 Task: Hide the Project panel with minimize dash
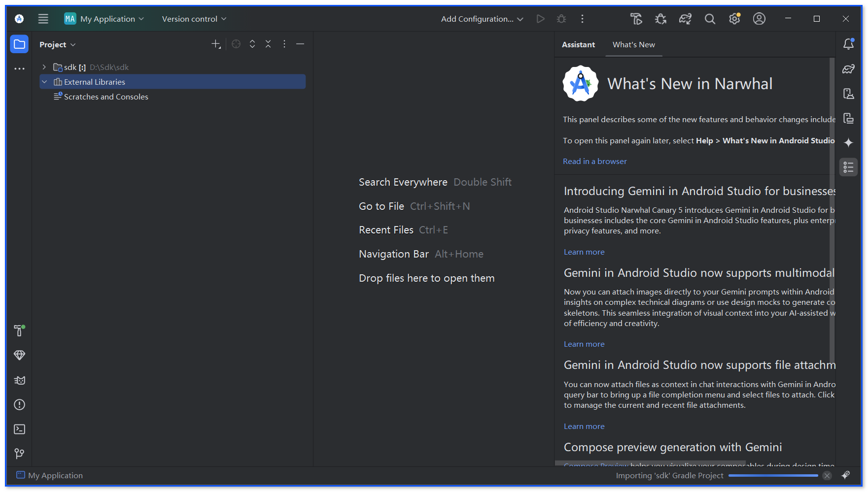pyautogui.click(x=300, y=44)
